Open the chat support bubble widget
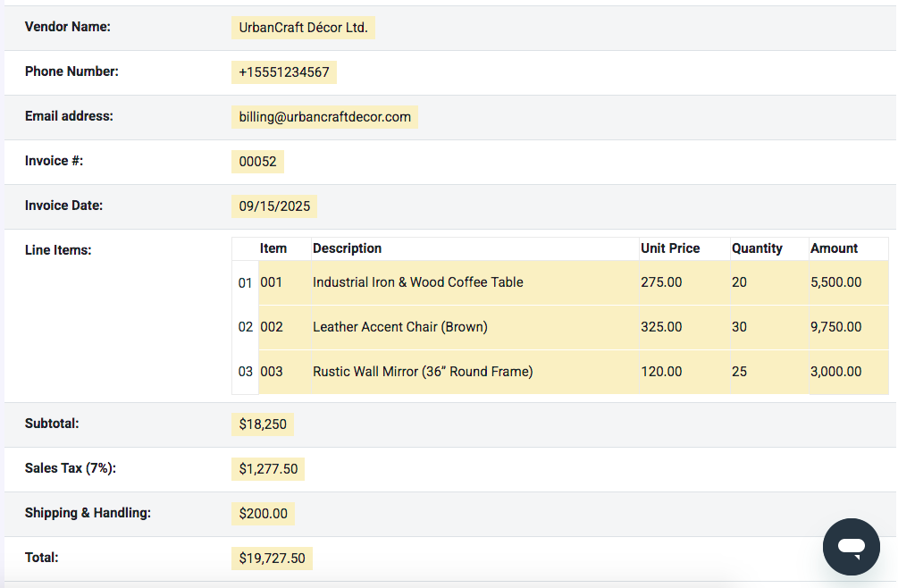This screenshot has width=898, height=588. pos(850,546)
